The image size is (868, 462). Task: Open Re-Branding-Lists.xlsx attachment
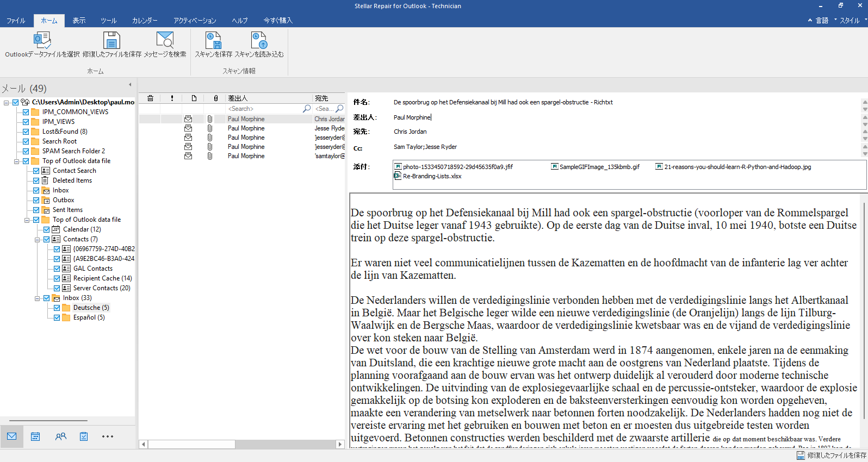[428, 176]
